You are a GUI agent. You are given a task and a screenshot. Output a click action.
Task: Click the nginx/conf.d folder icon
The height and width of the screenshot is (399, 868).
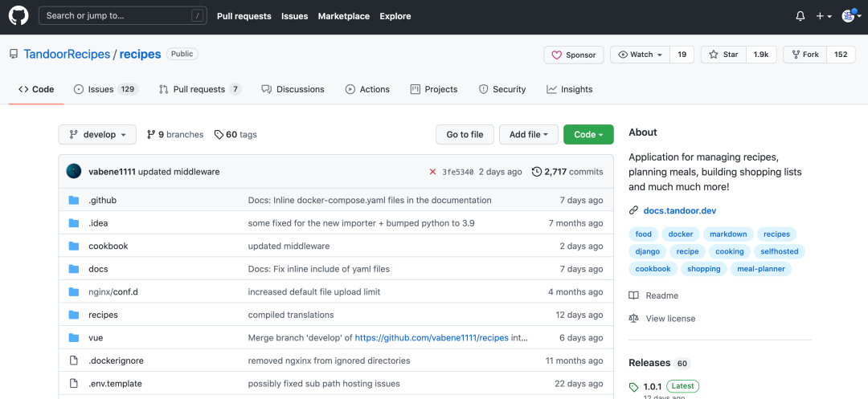(74, 291)
